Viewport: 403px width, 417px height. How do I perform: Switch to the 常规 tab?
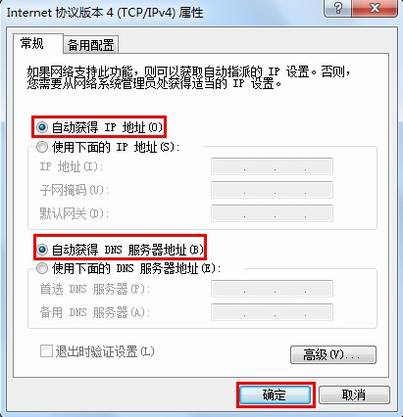coord(32,43)
